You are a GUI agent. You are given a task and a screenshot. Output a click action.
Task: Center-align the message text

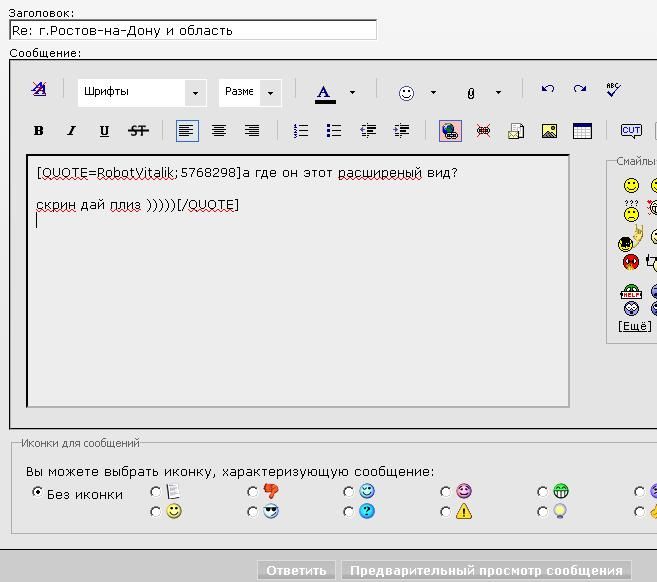tap(219, 131)
